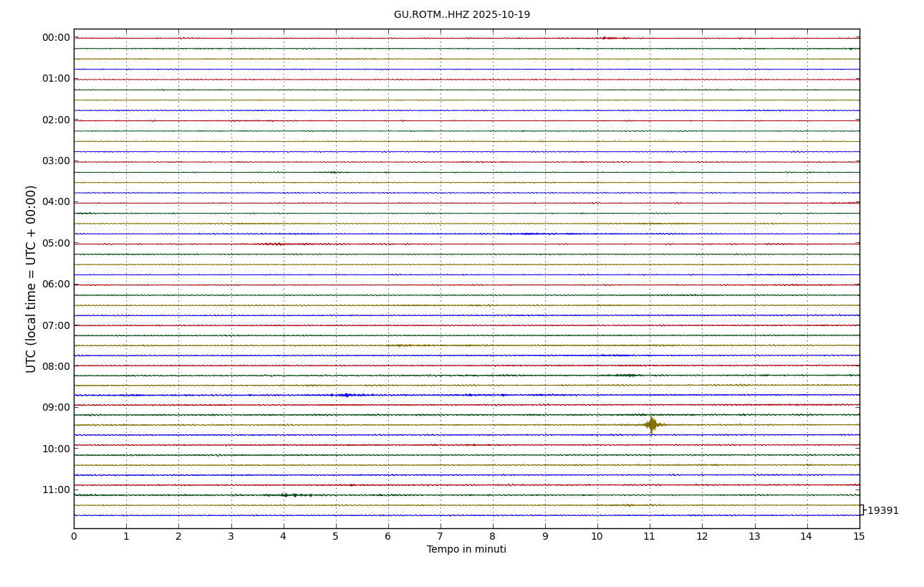Select the x-axis tick labeled 8
The height and width of the screenshot is (587, 924).
[x=493, y=536]
